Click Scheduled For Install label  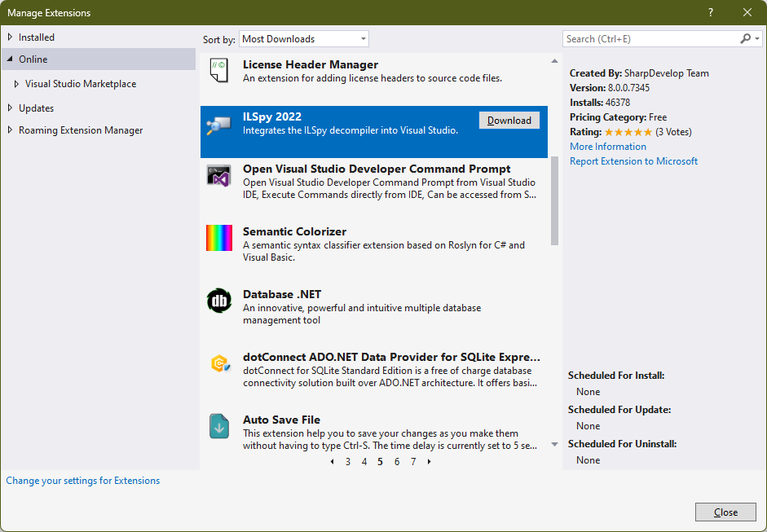coord(616,376)
